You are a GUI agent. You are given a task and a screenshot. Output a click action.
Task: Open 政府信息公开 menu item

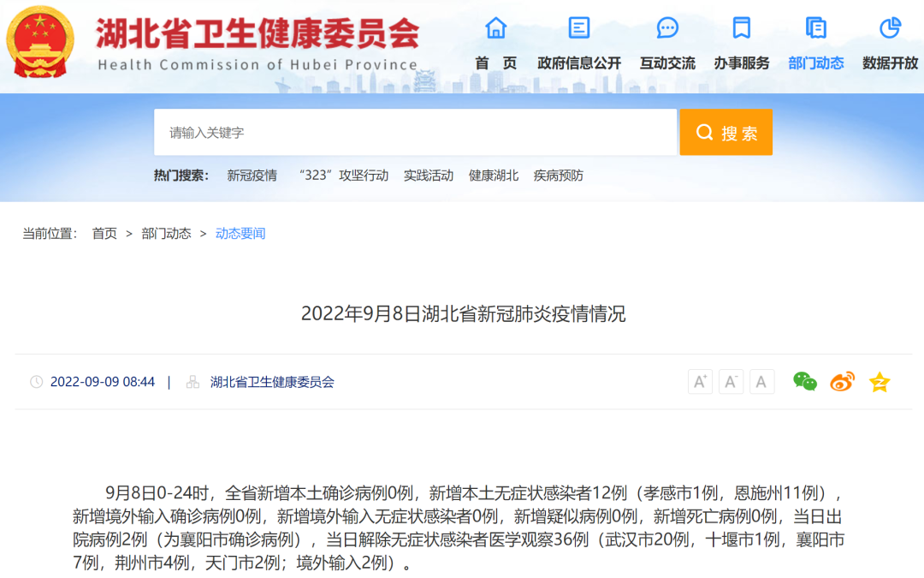pos(579,63)
